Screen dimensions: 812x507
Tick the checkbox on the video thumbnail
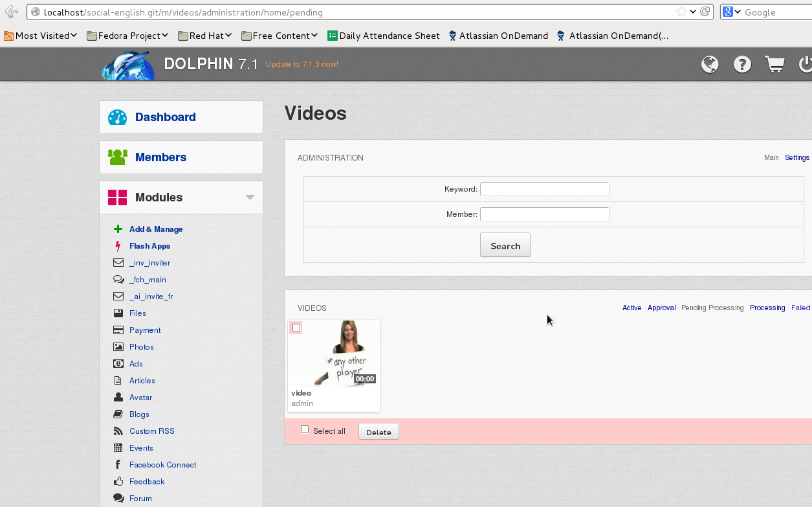click(296, 328)
